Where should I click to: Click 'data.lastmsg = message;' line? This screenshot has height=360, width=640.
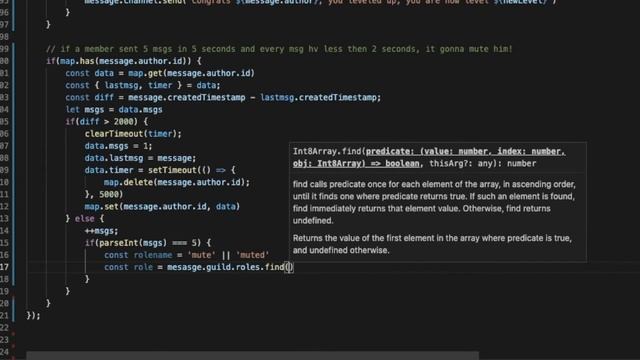[x=140, y=158]
